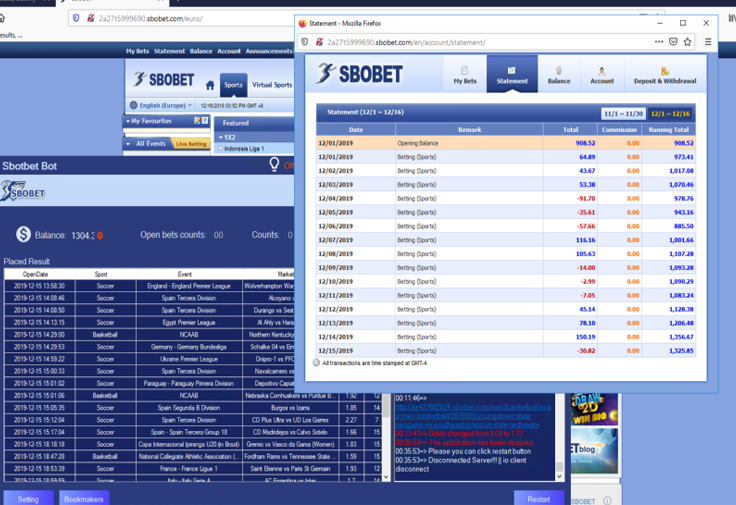Viewport: 736px width, 505px height.
Task: Click the info icon next to SBOBET footer
Action: click(x=607, y=501)
